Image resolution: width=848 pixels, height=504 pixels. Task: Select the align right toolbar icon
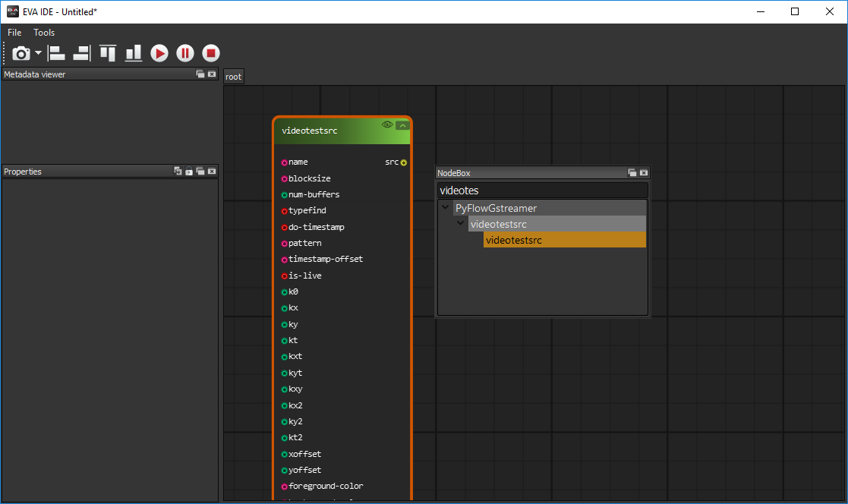(81, 53)
